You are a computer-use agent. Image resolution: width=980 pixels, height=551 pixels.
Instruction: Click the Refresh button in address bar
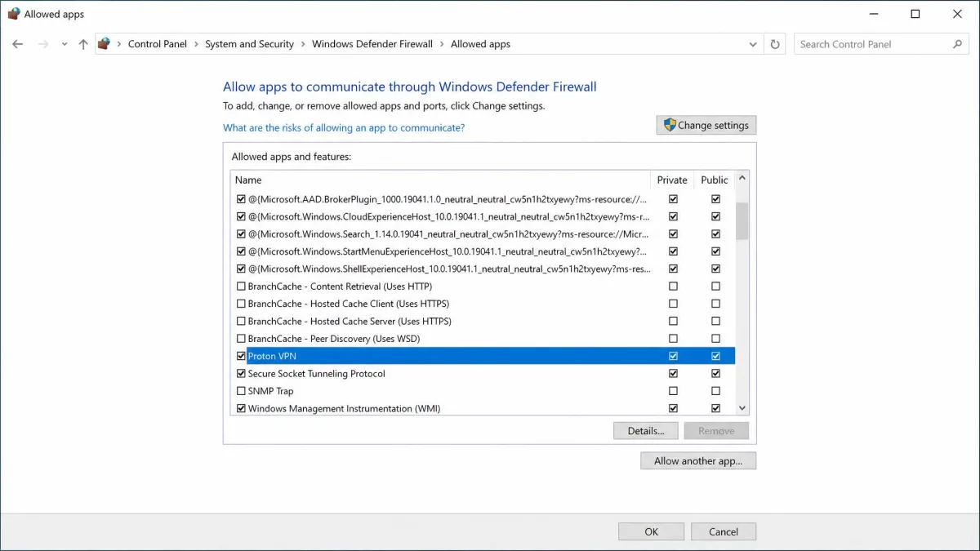point(775,44)
